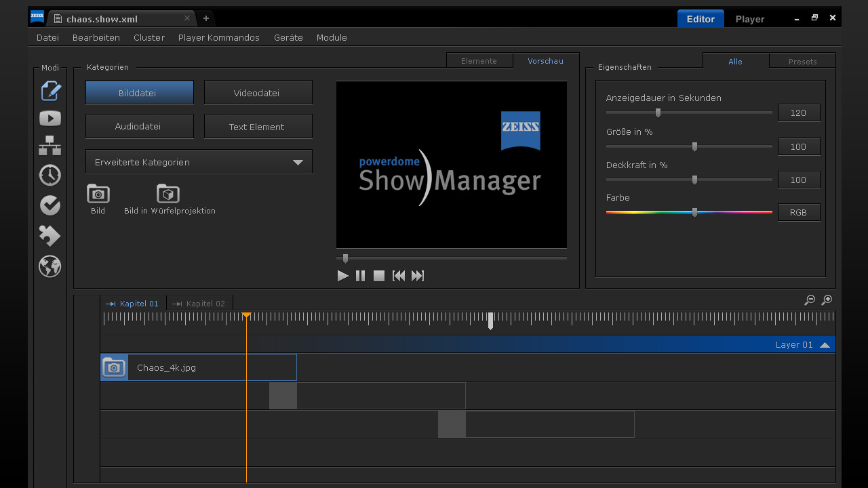Pause the preview
The height and width of the screenshot is (488, 868).
(x=361, y=276)
